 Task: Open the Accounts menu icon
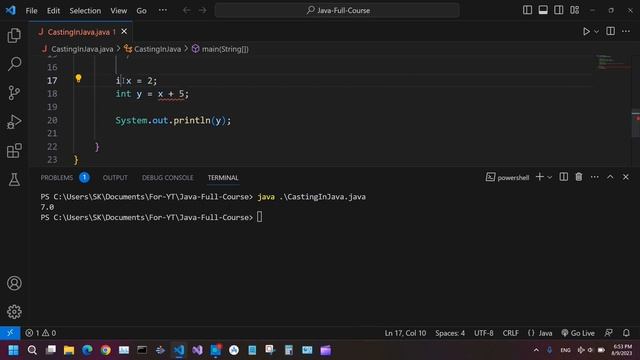tap(14, 283)
